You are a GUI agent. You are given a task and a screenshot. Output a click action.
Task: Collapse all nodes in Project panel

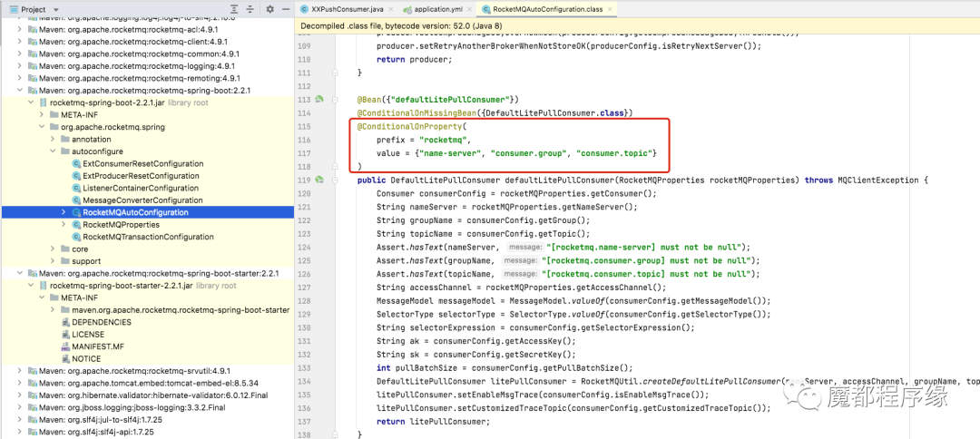[x=250, y=9]
